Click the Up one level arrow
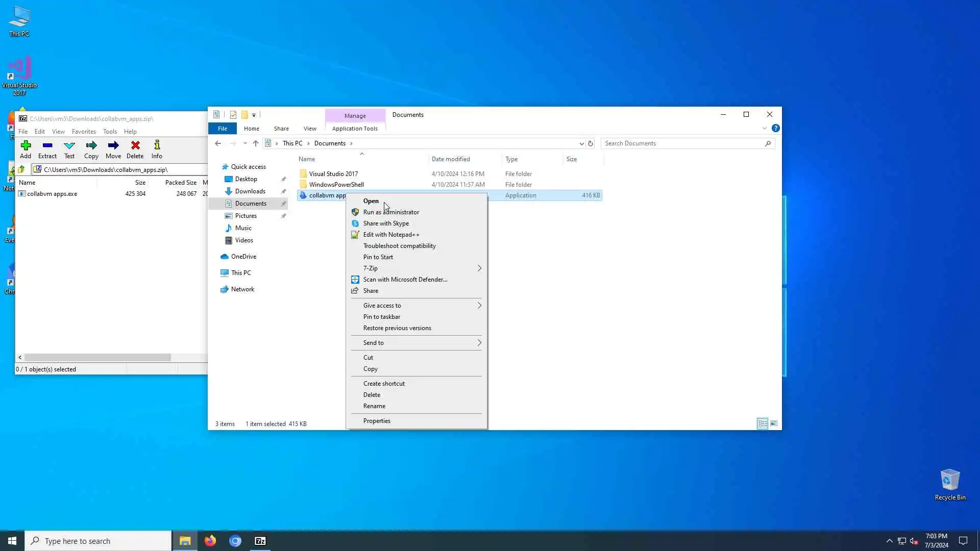The image size is (980, 551). coord(256,143)
